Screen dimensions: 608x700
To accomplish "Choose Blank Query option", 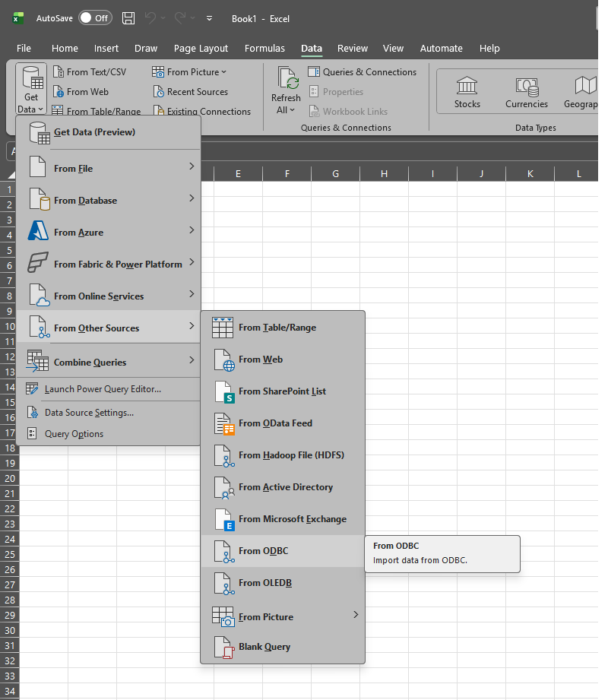I will [283, 647].
